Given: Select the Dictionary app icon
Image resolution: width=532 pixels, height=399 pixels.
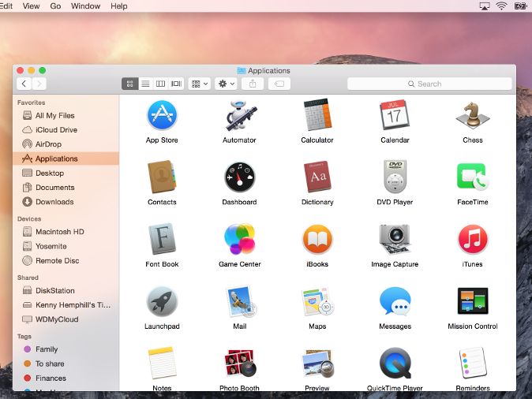Looking at the screenshot, I should [317, 177].
